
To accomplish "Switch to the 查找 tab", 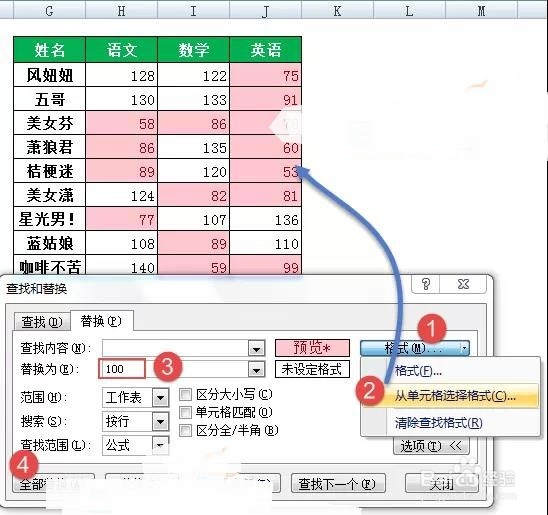I will 42,322.
